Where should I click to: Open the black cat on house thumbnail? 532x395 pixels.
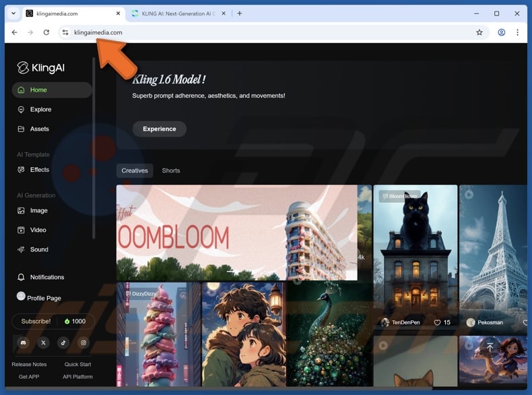(x=415, y=256)
